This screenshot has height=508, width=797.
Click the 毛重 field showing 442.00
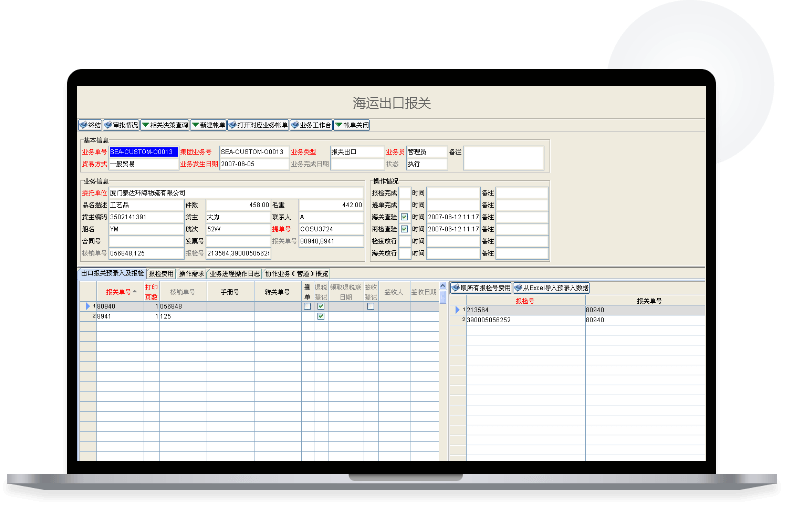331,205
